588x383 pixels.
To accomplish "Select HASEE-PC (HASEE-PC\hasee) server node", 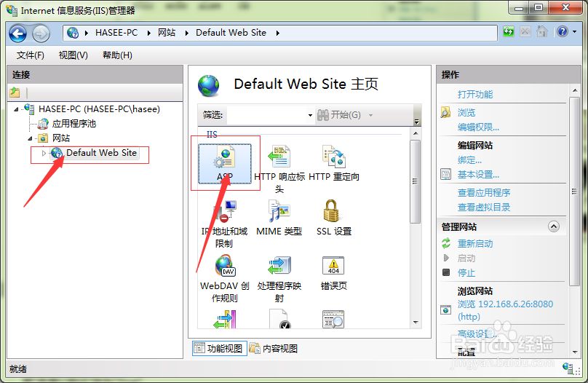I will tap(100, 109).
